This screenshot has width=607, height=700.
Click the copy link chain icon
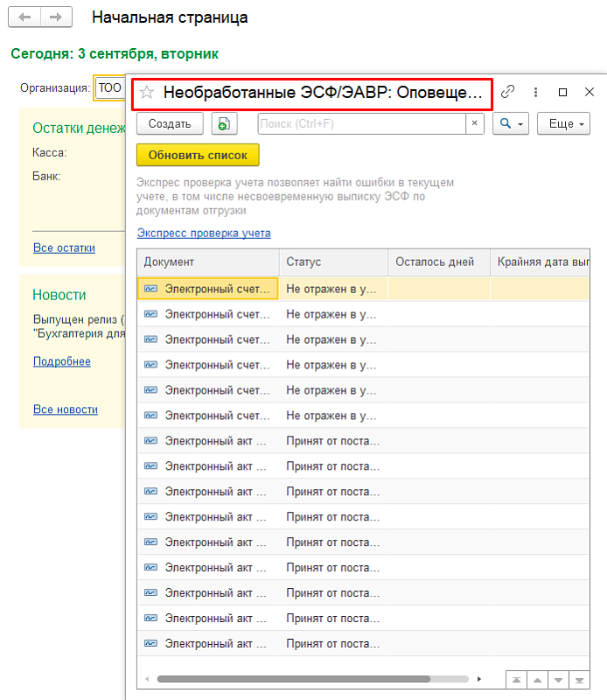507,92
